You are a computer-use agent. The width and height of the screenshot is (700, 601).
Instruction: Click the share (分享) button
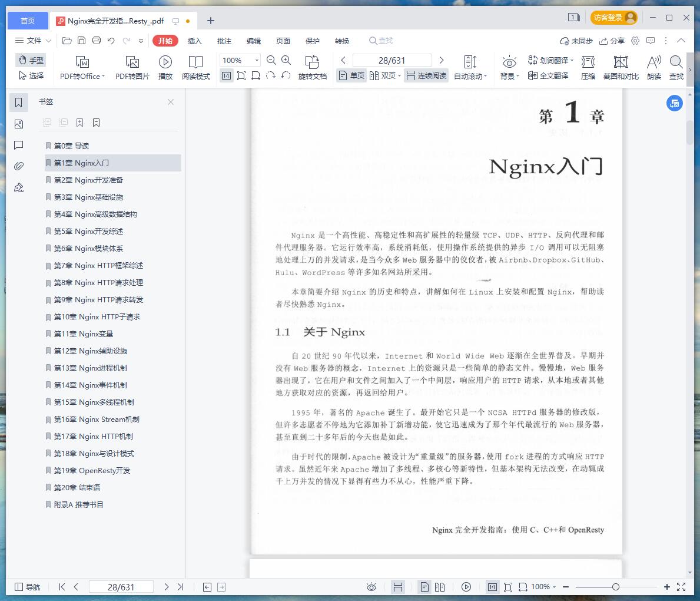tap(612, 41)
